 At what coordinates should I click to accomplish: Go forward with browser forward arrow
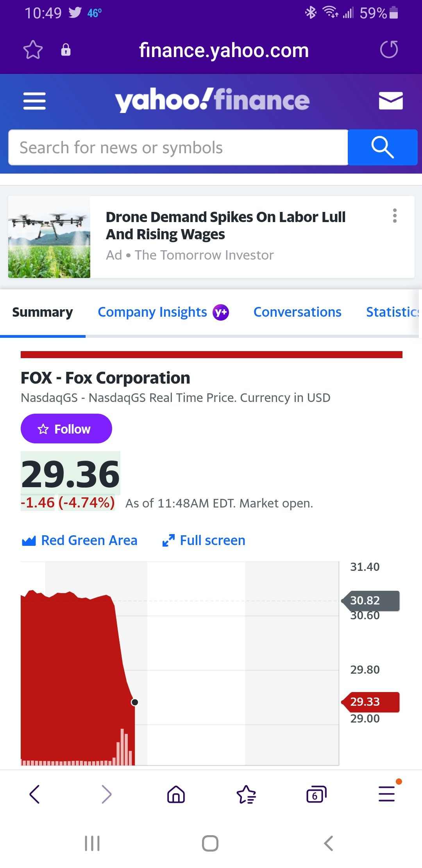tap(106, 794)
